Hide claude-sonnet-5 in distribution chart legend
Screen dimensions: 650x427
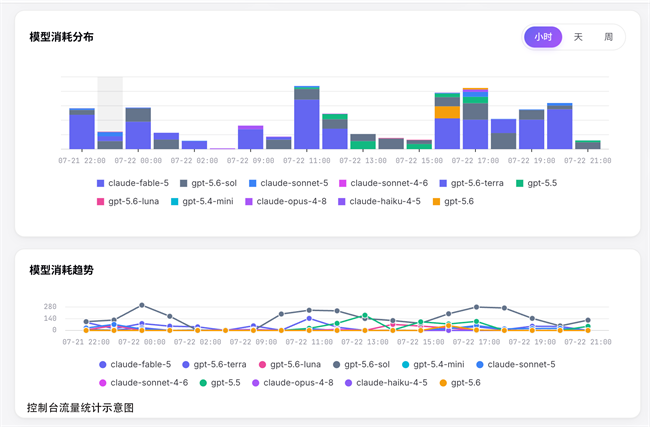click(289, 183)
